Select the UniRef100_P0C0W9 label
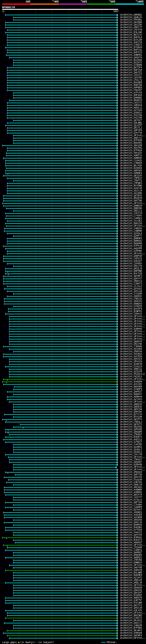Screen dimensions: 146x644 pos(131,602)
